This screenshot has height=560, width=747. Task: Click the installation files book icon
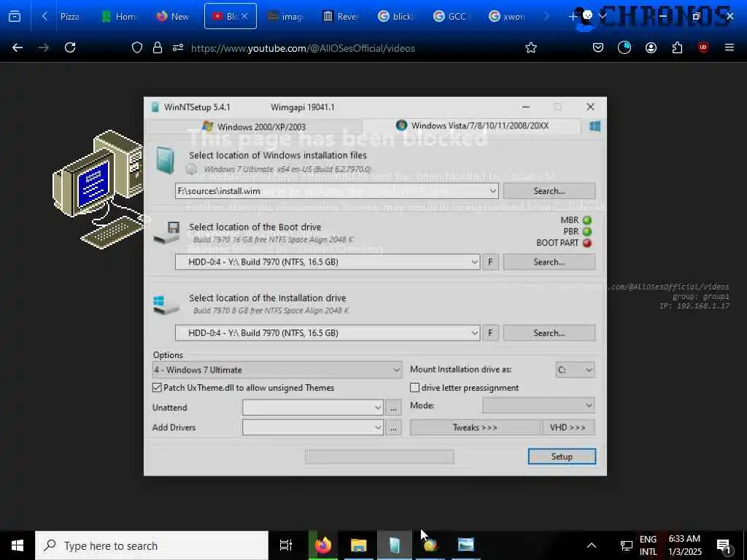click(x=166, y=160)
